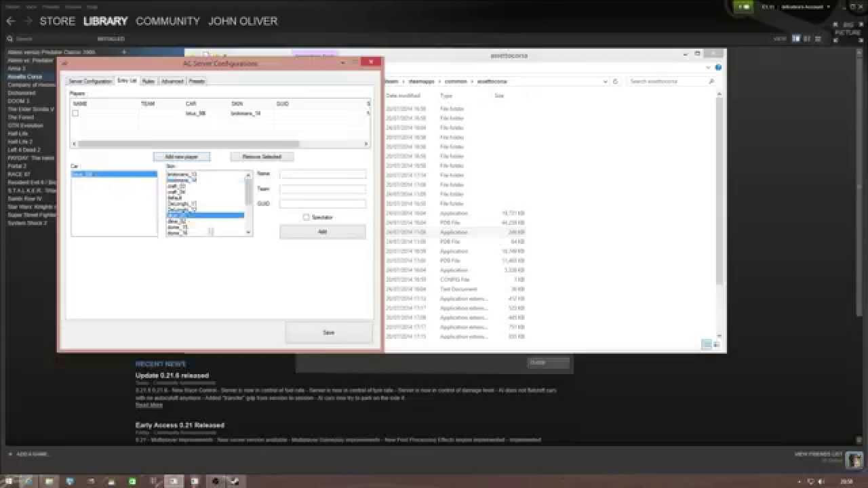Click Steam back navigation arrow
The image size is (868, 488).
pos(10,21)
